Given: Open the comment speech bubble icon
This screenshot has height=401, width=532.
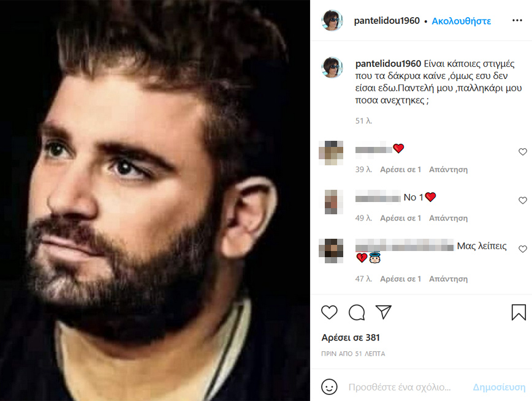Looking at the screenshot, I should click(357, 312).
